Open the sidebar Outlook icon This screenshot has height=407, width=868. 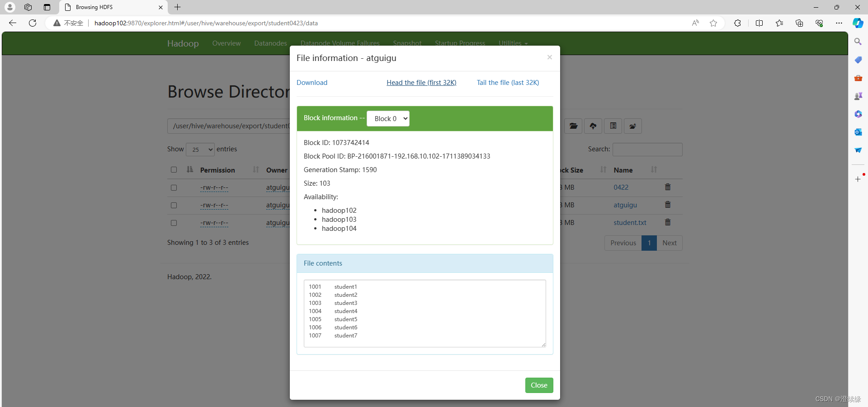coord(858,132)
